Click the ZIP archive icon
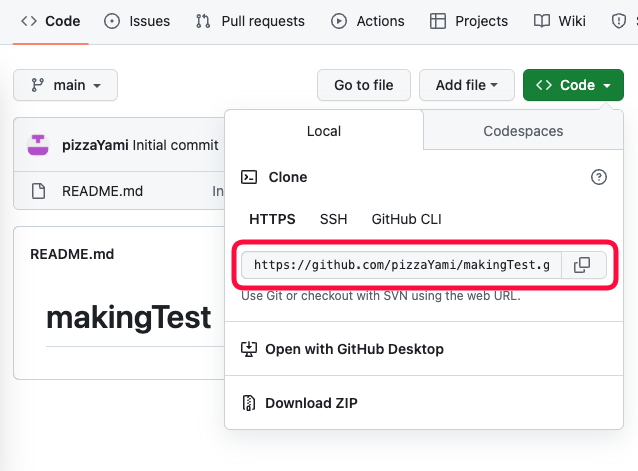 [x=249, y=403]
